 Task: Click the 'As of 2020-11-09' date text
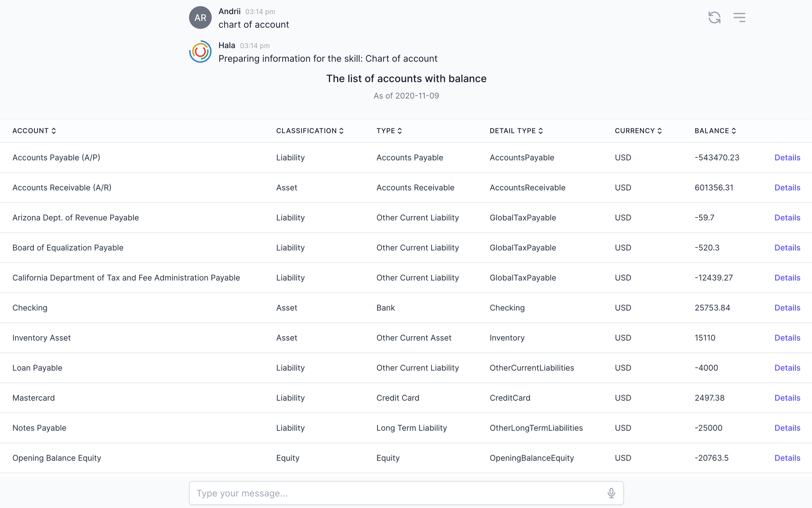coord(406,96)
